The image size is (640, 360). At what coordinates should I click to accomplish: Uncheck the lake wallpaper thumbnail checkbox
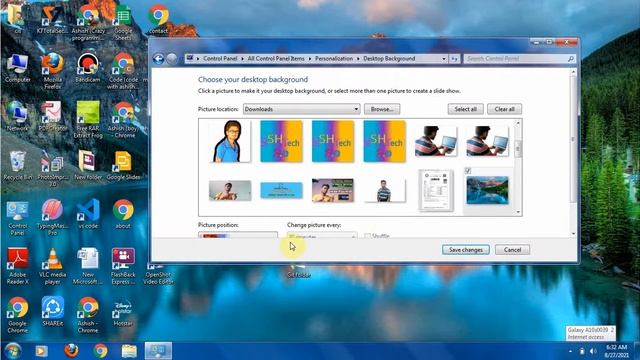(468, 171)
